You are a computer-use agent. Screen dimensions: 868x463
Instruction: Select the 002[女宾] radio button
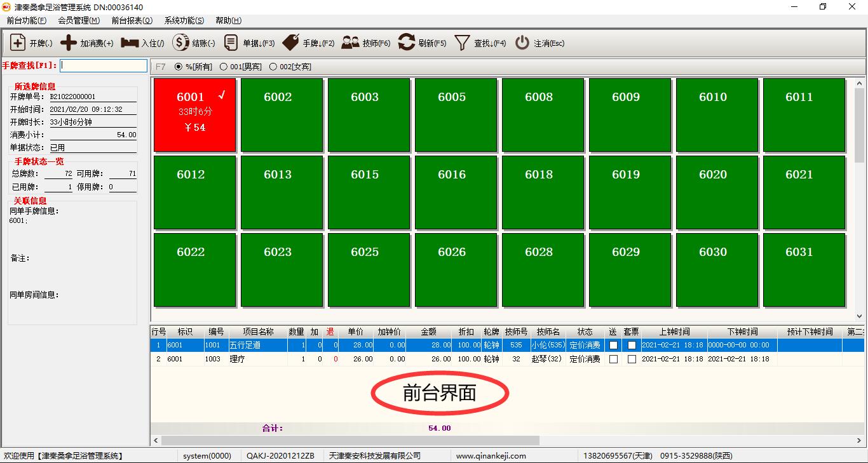coord(273,67)
